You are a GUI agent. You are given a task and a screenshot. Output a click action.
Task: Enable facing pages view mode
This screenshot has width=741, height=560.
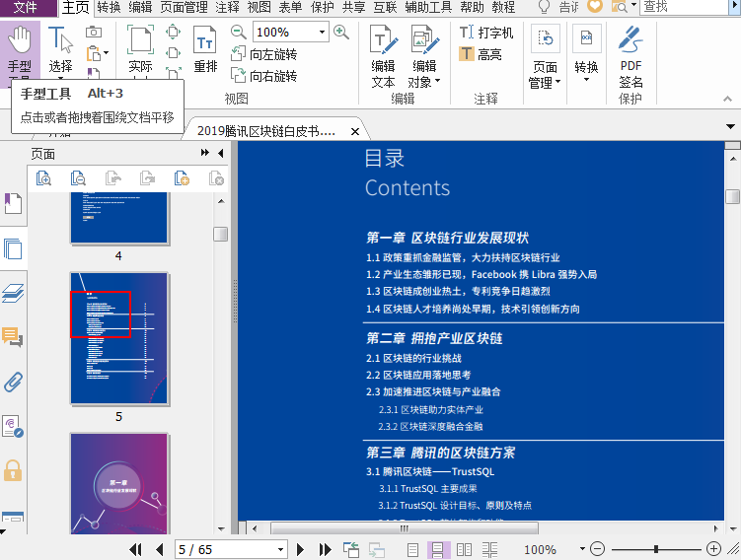[x=464, y=549]
